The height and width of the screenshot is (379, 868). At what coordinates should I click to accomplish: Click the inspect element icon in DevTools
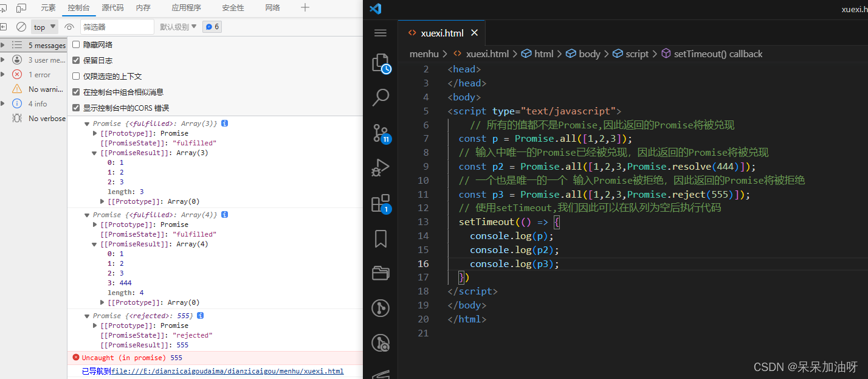[x=4, y=8]
